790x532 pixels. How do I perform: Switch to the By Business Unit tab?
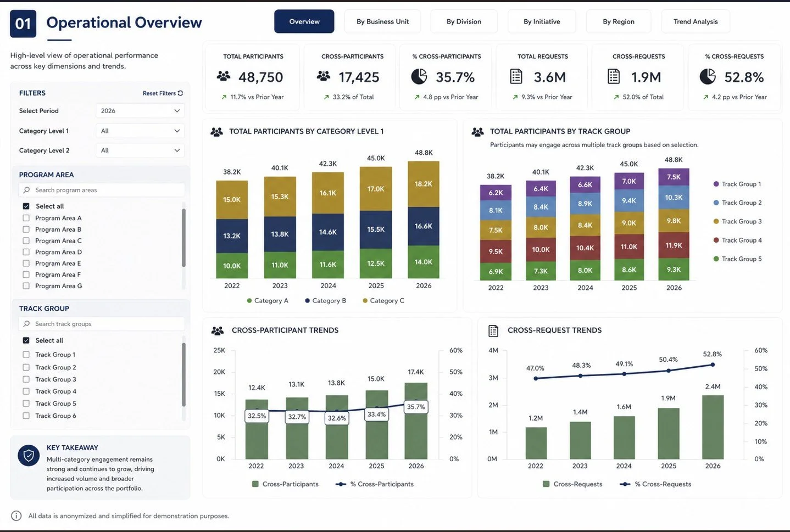(382, 21)
